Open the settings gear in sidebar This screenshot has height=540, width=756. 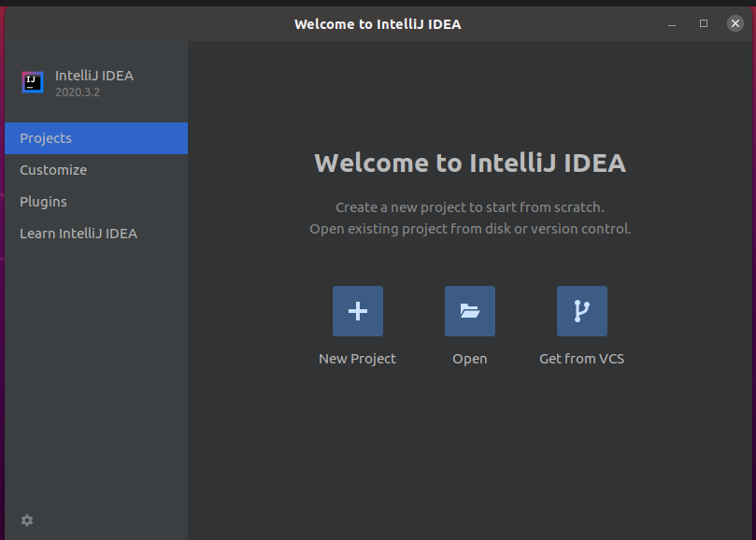[27, 520]
